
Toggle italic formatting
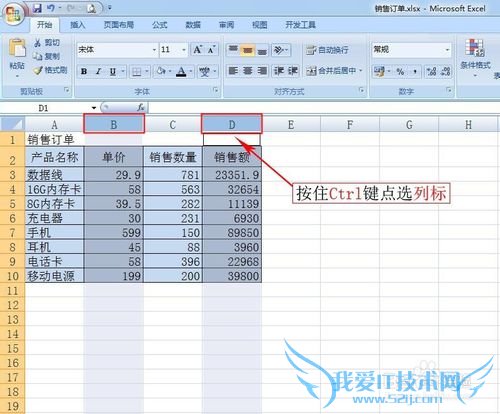(x=98, y=71)
